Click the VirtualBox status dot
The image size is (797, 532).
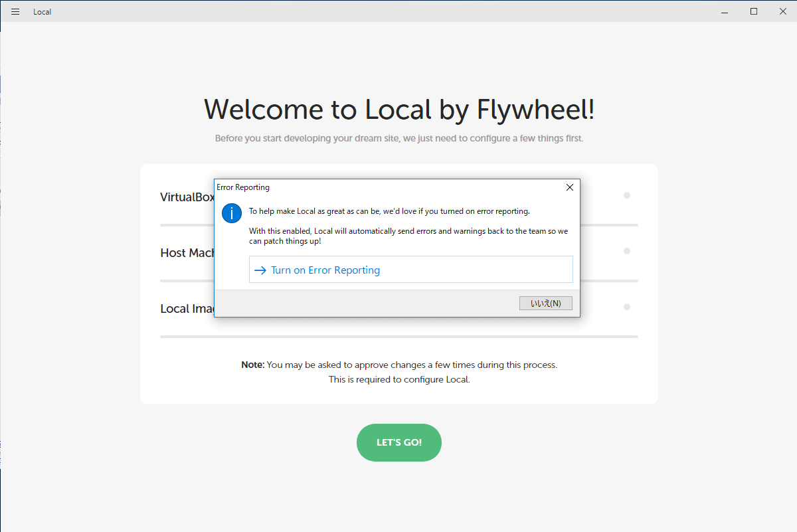[627, 195]
